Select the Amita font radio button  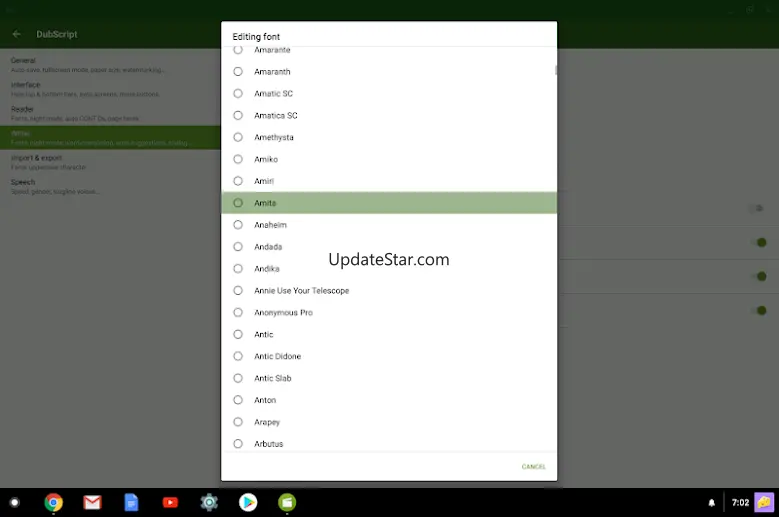tap(238, 203)
